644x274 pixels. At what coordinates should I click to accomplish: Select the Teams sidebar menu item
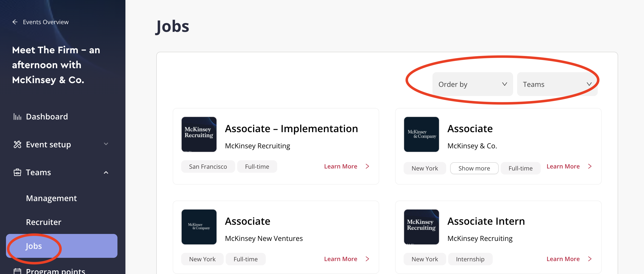coord(38,172)
